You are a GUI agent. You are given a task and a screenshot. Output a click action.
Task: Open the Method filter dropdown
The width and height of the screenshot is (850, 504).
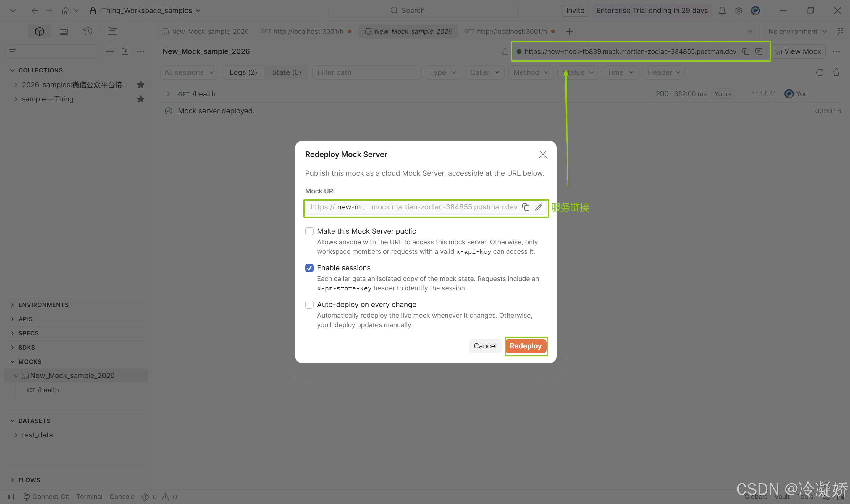[x=531, y=72]
